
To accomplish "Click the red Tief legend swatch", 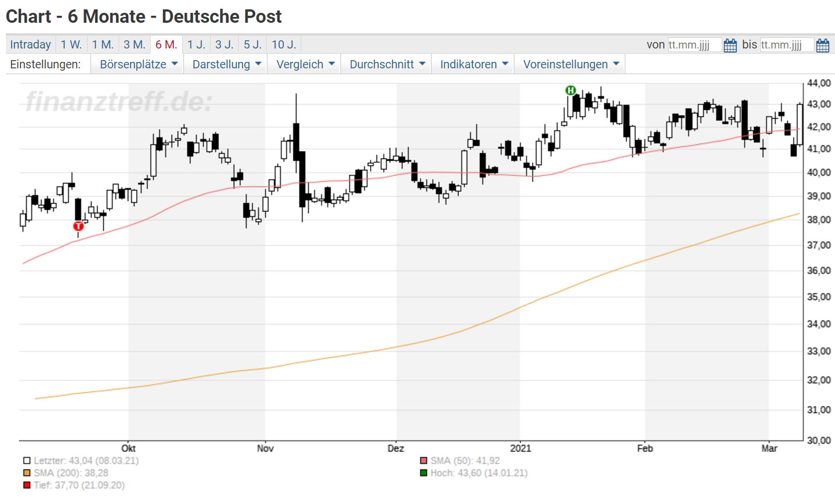I will pos(27,485).
